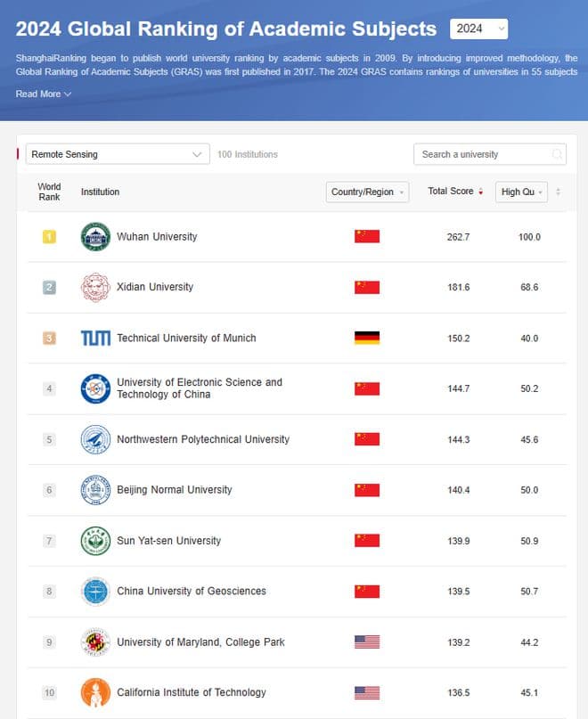Click Northwestern Polytechnical University logo
The height and width of the screenshot is (719, 588).
pos(95,439)
